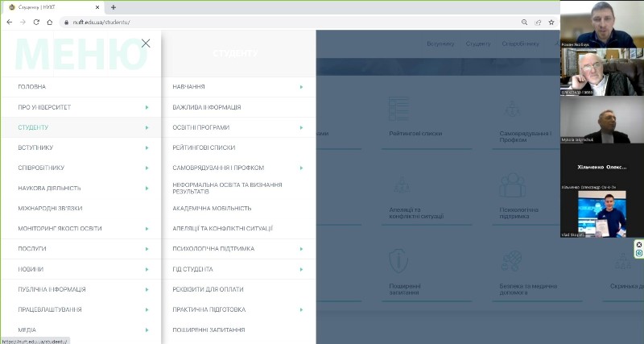The height and width of the screenshot is (344, 644).
Task: Expand the НАВЧАННЯ submenu arrow
Action: [x=301, y=87]
